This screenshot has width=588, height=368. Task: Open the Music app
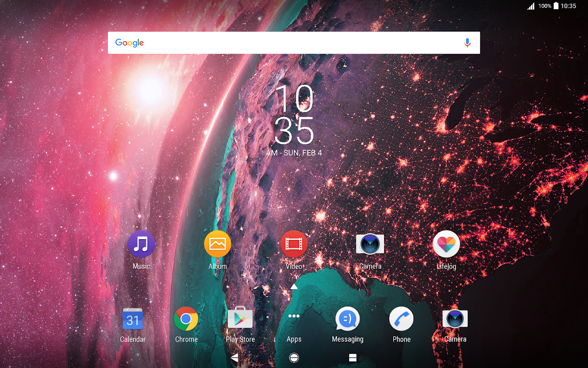[141, 244]
